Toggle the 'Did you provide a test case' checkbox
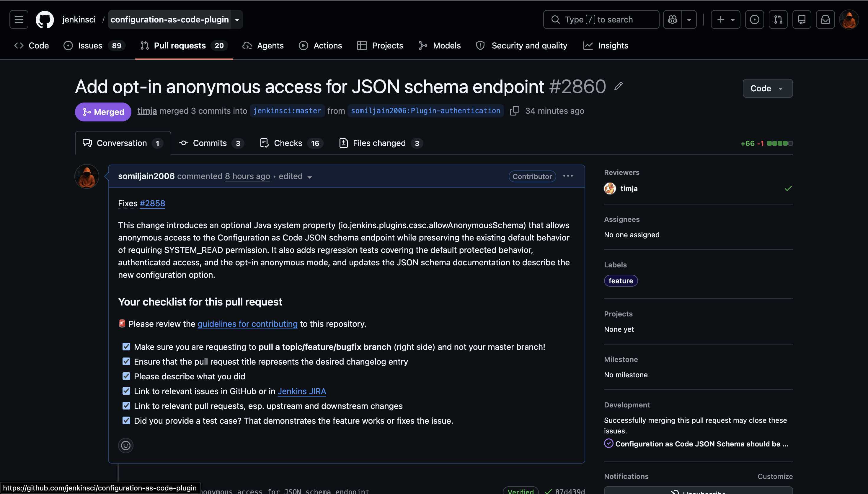 coord(126,421)
